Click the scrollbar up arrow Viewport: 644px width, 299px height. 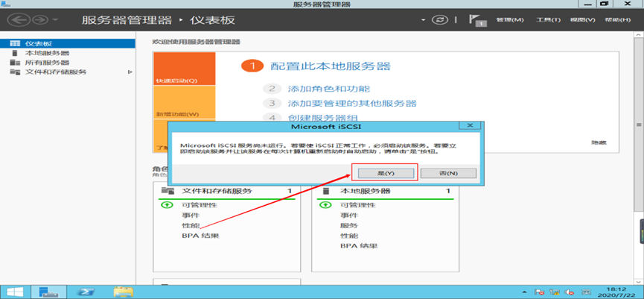(639, 37)
